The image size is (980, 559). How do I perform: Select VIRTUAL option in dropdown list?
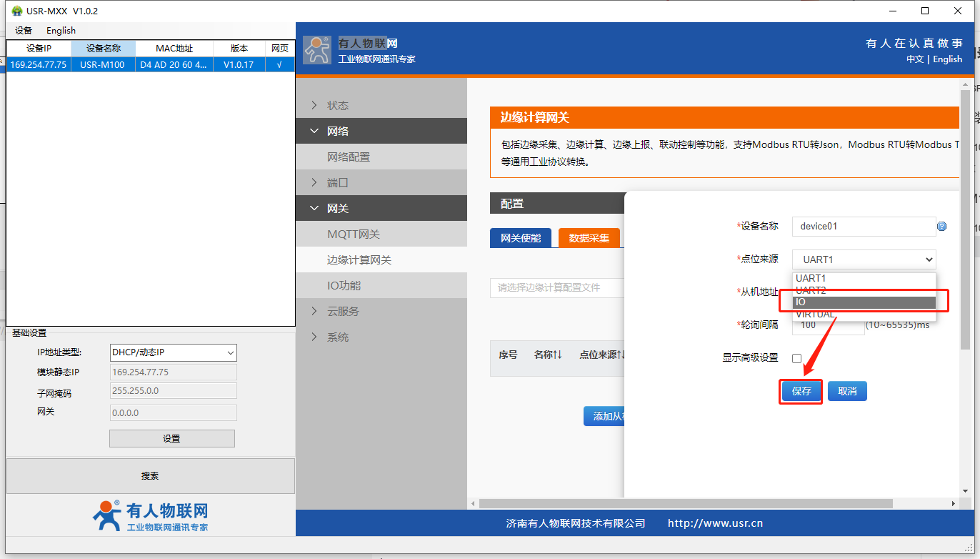click(x=864, y=314)
